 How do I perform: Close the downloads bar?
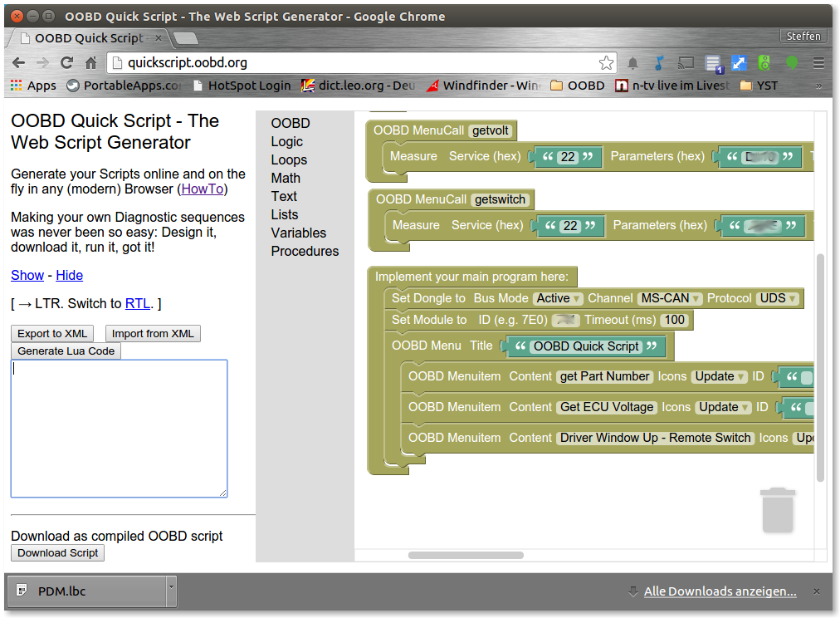(x=817, y=591)
